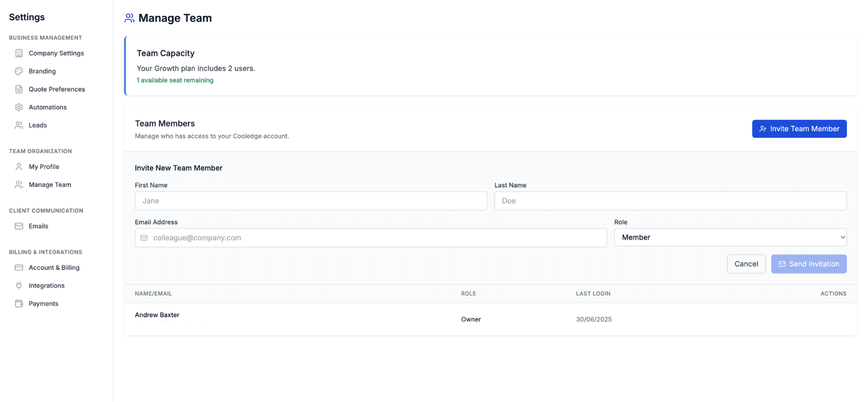Open the Role dropdown showing Member
This screenshot has height=402, width=868.
point(730,237)
